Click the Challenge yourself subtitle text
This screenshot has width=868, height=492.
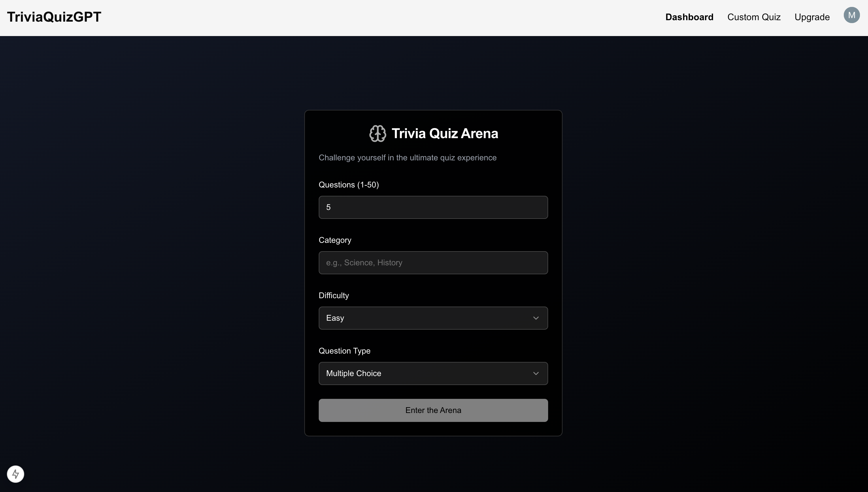coord(407,158)
